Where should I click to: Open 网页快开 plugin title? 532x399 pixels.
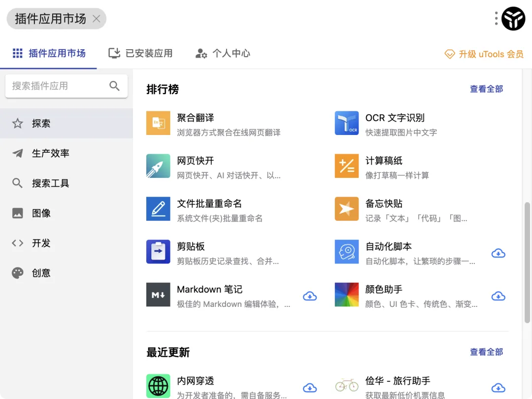[196, 161]
